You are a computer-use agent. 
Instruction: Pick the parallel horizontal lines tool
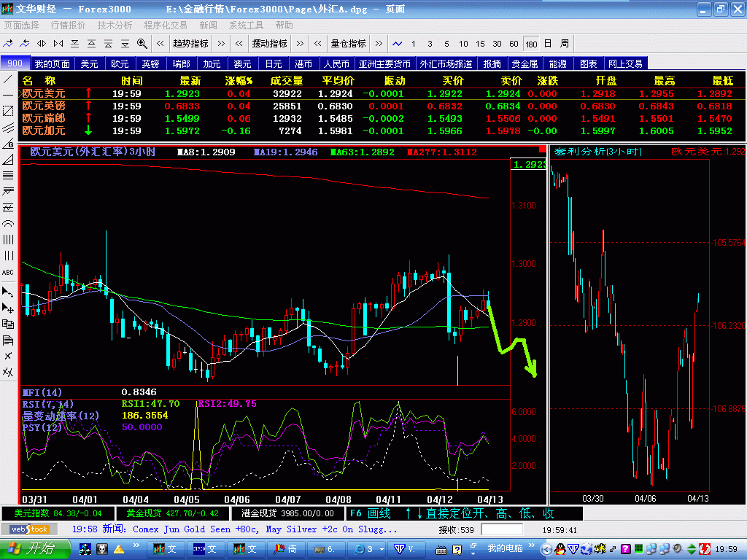click(8, 175)
